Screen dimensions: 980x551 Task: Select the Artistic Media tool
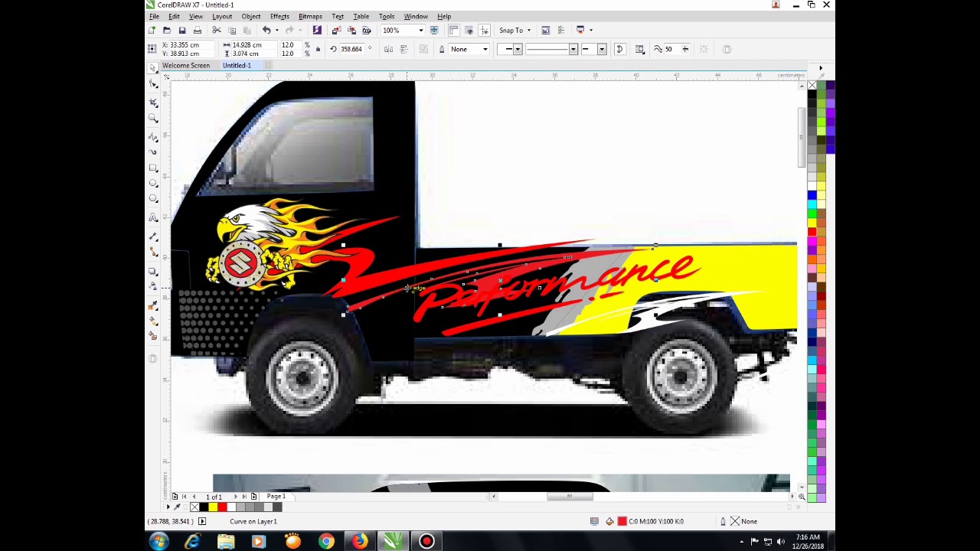[153, 152]
